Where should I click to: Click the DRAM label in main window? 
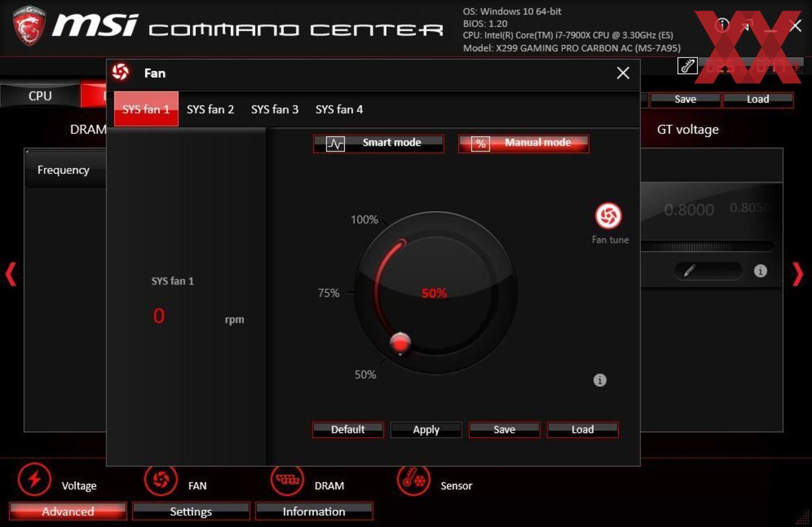point(88,130)
